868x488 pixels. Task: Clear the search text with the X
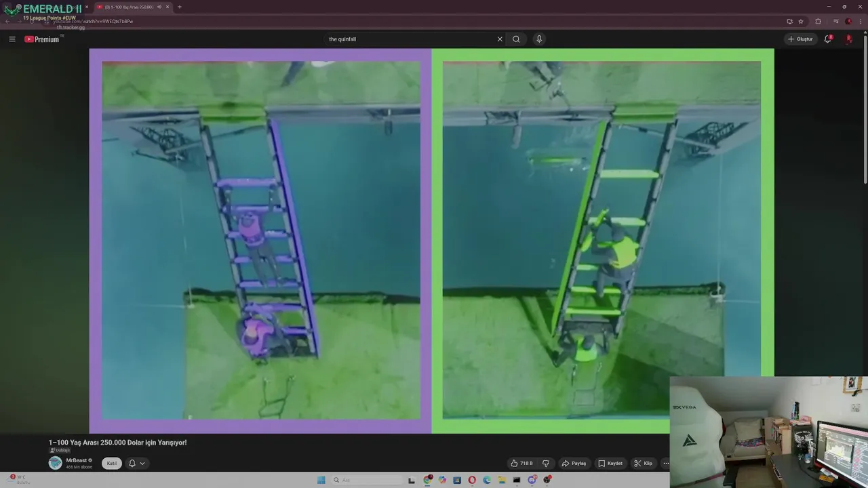tap(500, 39)
